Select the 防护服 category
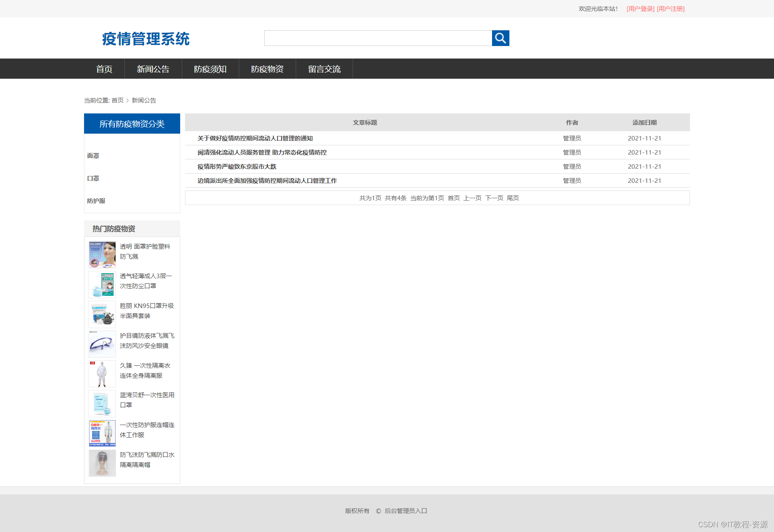774x532 pixels. (x=96, y=201)
